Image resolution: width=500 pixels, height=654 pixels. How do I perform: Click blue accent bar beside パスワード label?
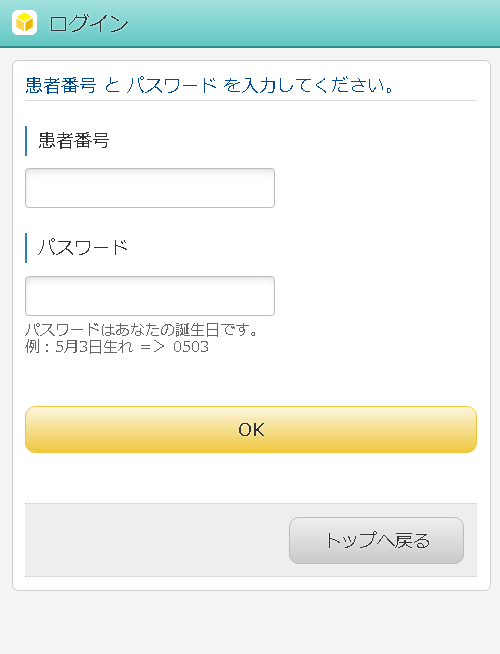pos(26,248)
